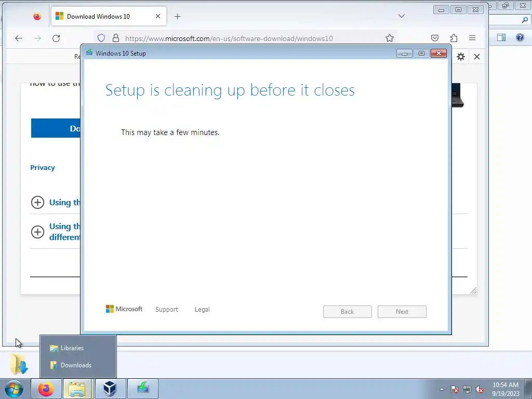The width and height of the screenshot is (532, 399).
Task: Open a new Firefox tab
Action: point(178,16)
